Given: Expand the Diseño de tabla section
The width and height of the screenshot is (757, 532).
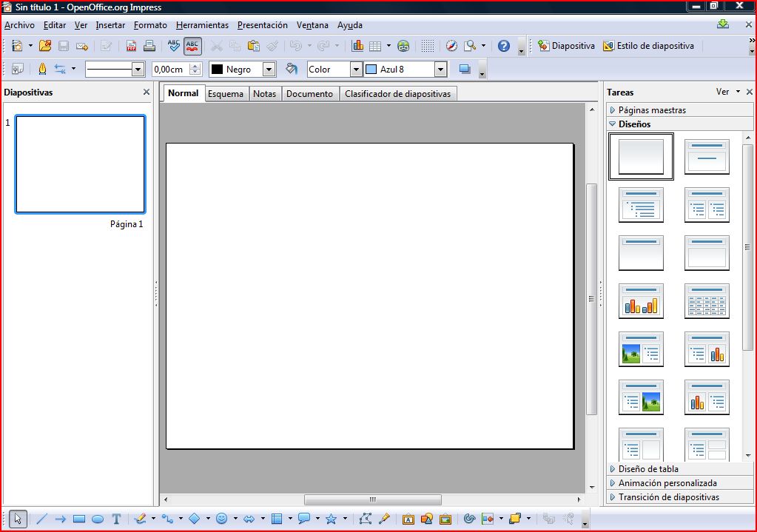Looking at the screenshot, I should (x=679, y=469).
